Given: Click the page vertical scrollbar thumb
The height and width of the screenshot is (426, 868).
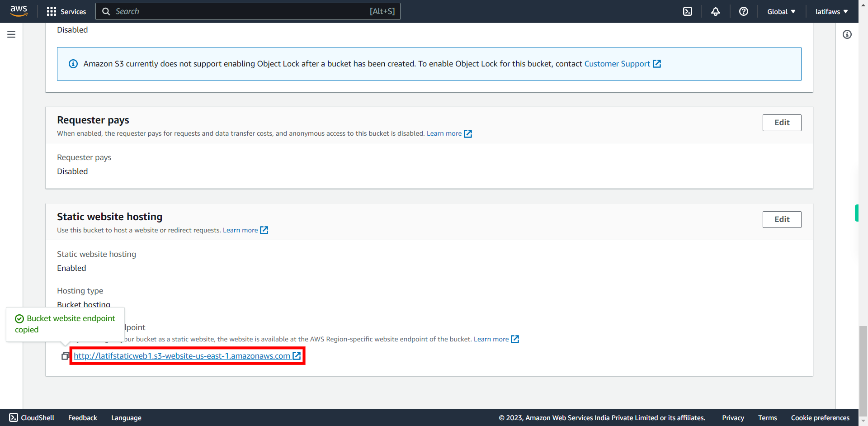Looking at the screenshot, I should 863,371.
